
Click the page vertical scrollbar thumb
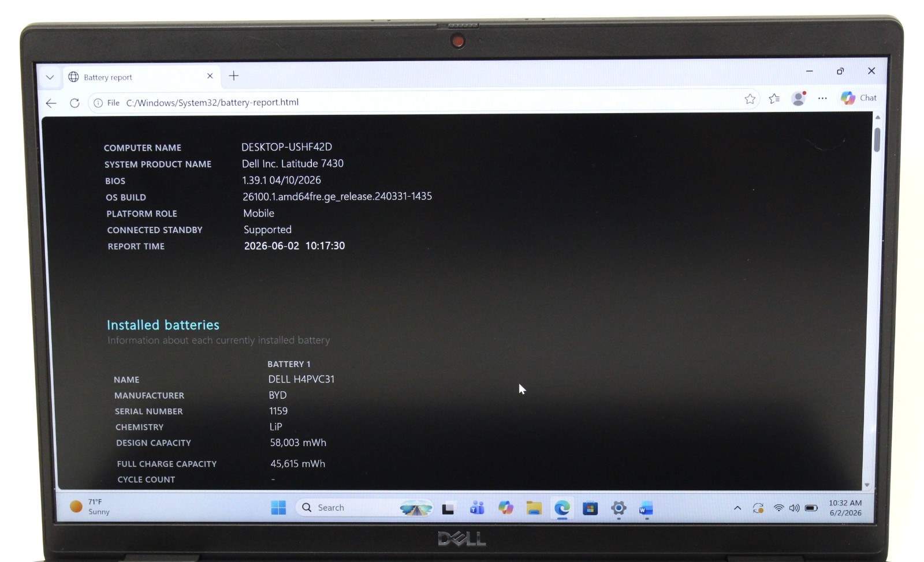pos(877,140)
